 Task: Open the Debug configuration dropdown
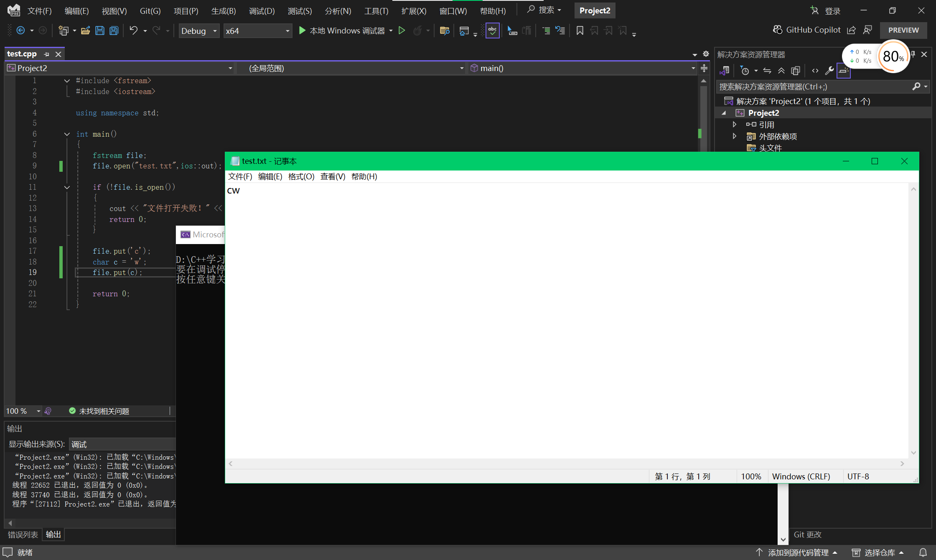pyautogui.click(x=199, y=31)
